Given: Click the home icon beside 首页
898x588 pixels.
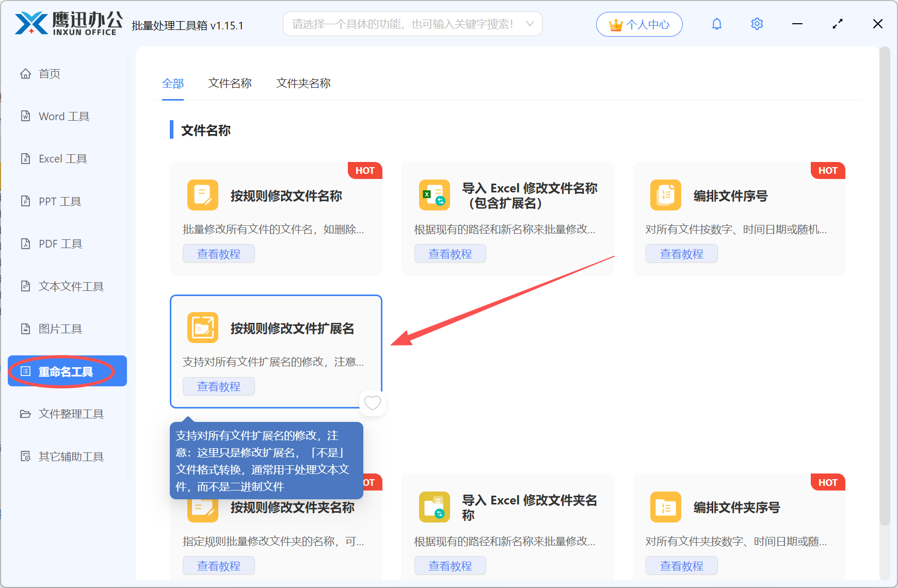Looking at the screenshot, I should (x=25, y=74).
